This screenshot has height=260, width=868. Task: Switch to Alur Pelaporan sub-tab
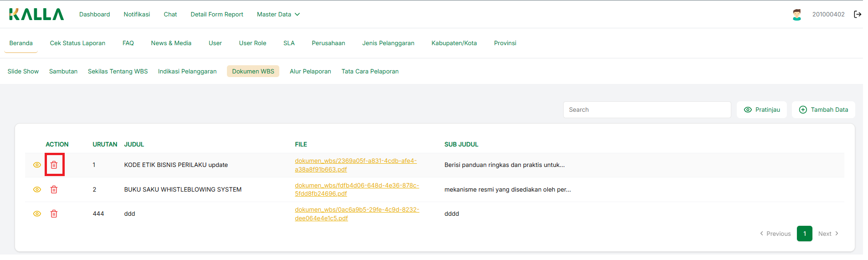tap(310, 71)
